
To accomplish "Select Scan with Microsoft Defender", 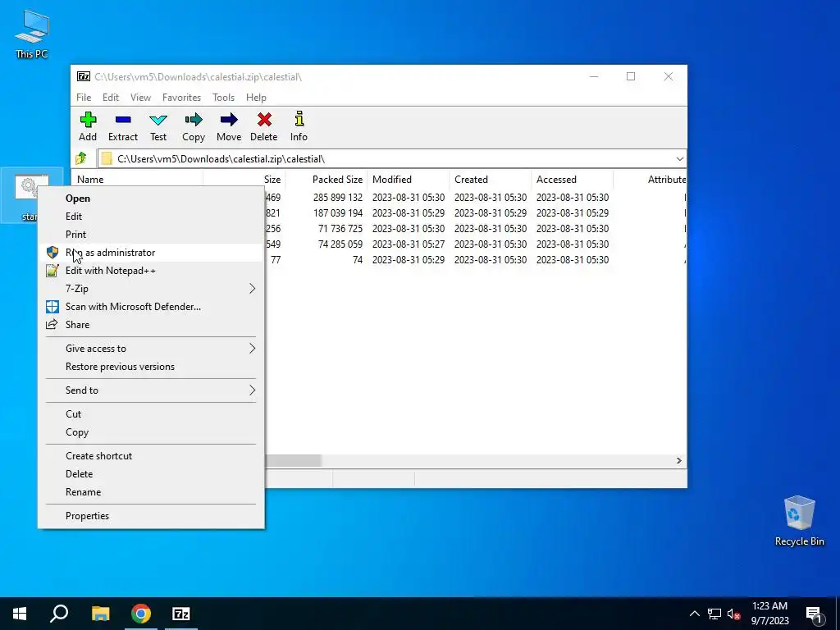I will click(x=151, y=307).
